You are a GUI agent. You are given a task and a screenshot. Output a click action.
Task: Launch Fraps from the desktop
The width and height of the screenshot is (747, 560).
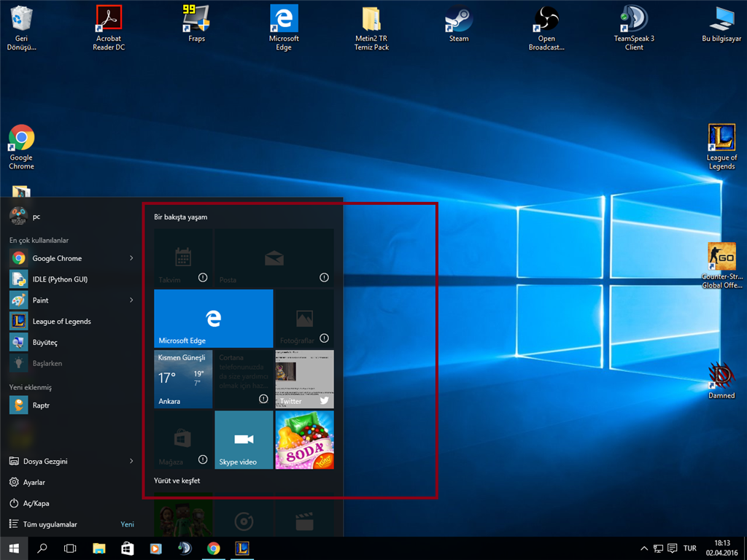click(196, 24)
